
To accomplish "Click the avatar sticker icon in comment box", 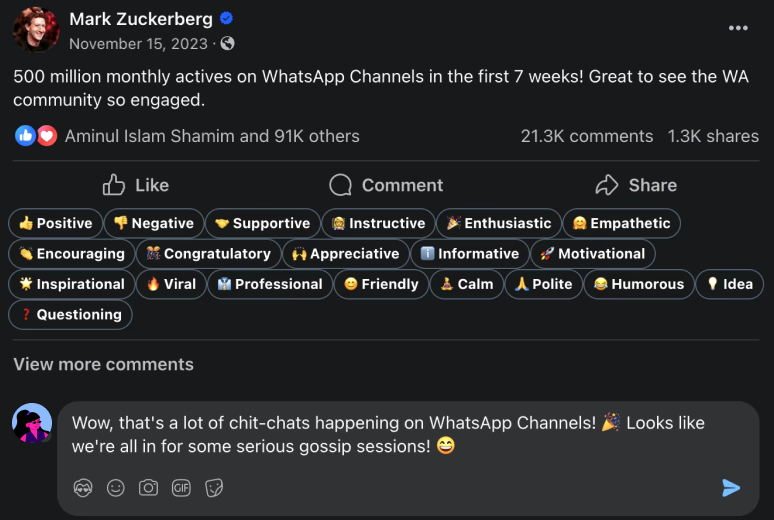I will click(83, 487).
